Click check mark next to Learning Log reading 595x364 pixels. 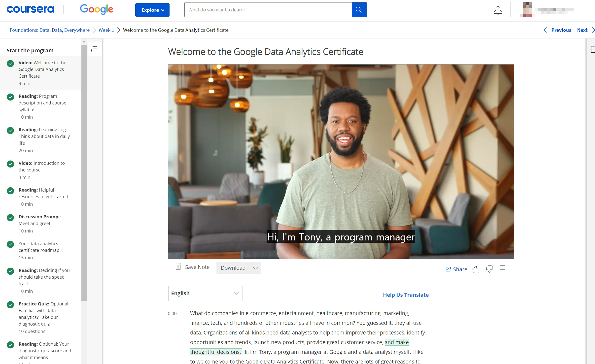10,131
